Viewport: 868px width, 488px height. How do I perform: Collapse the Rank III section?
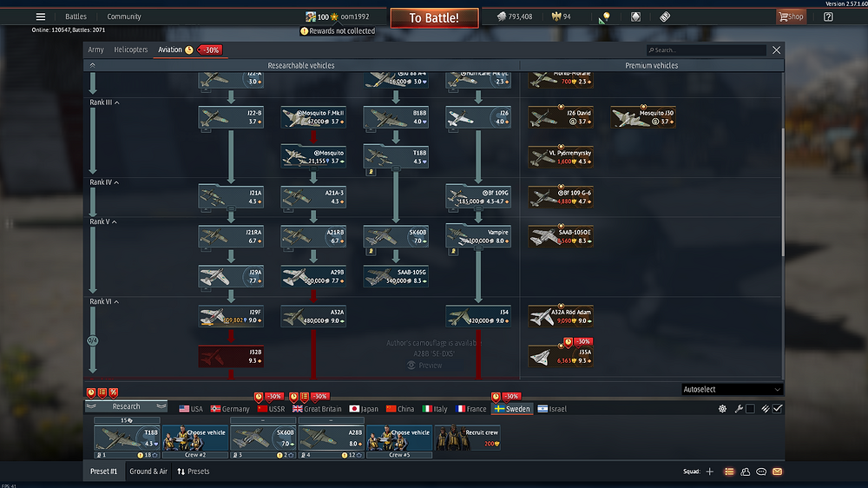point(104,102)
